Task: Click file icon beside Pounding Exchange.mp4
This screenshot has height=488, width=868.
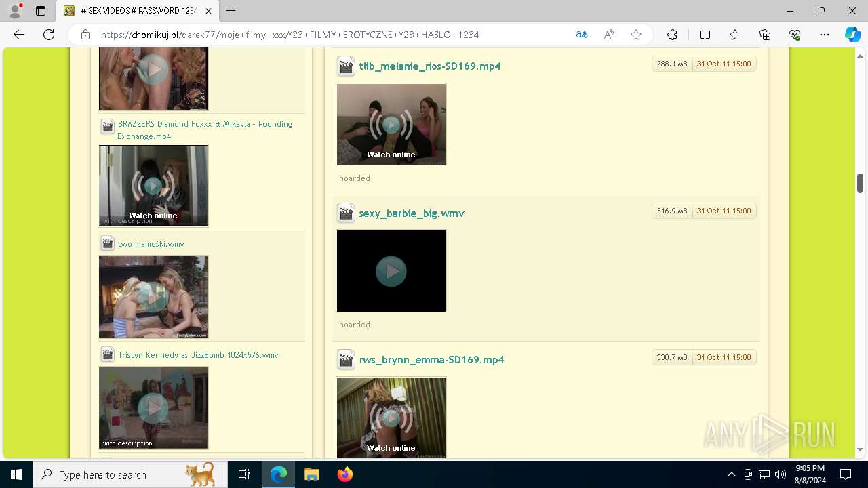Action: click(x=107, y=127)
